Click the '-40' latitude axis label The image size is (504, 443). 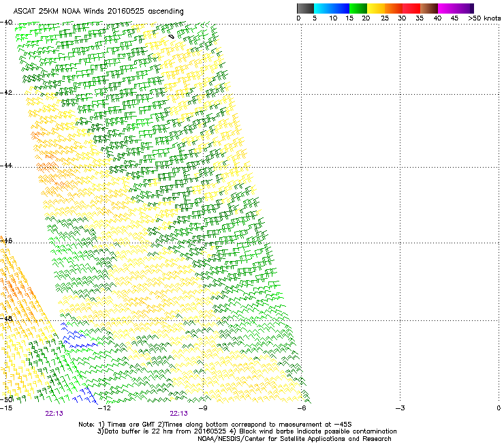pos(6,22)
